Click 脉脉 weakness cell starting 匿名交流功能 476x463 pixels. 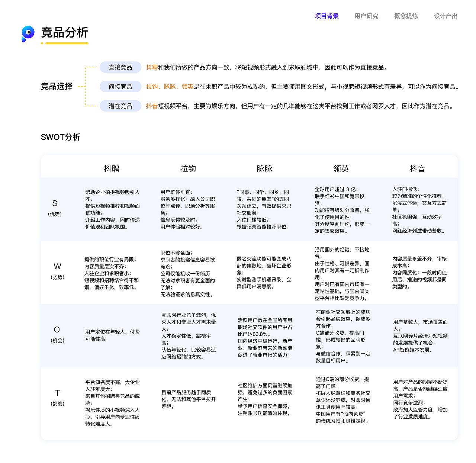point(264,273)
